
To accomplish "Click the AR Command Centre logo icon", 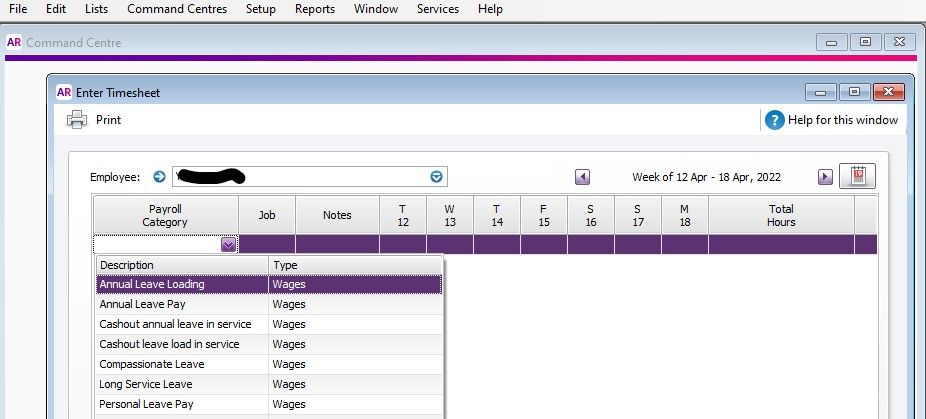I will pyautogui.click(x=14, y=43).
